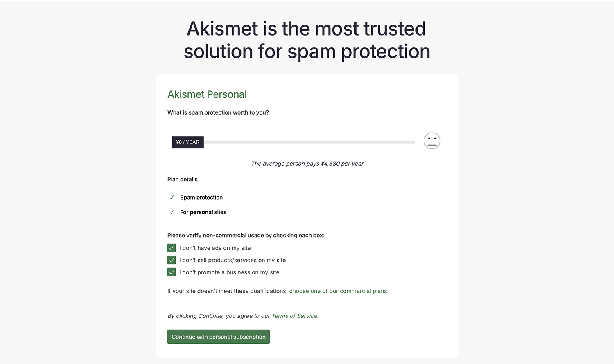
Task: Click the Plan details label
Action: [183, 179]
